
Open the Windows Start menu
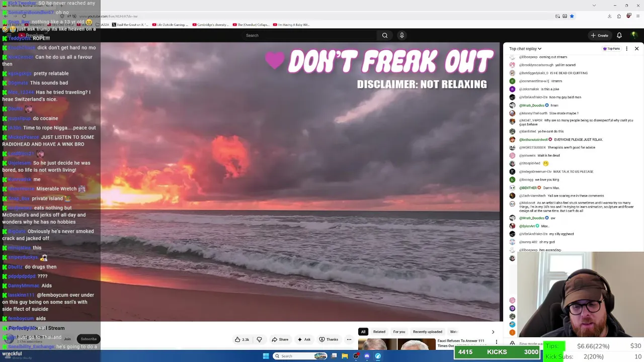[266, 356]
